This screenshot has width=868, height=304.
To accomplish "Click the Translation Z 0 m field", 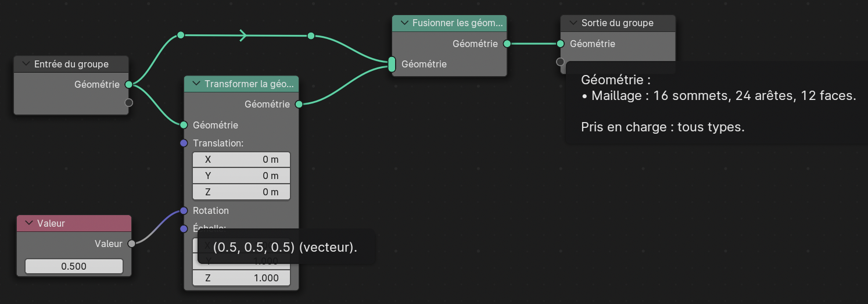I will point(241,192).
